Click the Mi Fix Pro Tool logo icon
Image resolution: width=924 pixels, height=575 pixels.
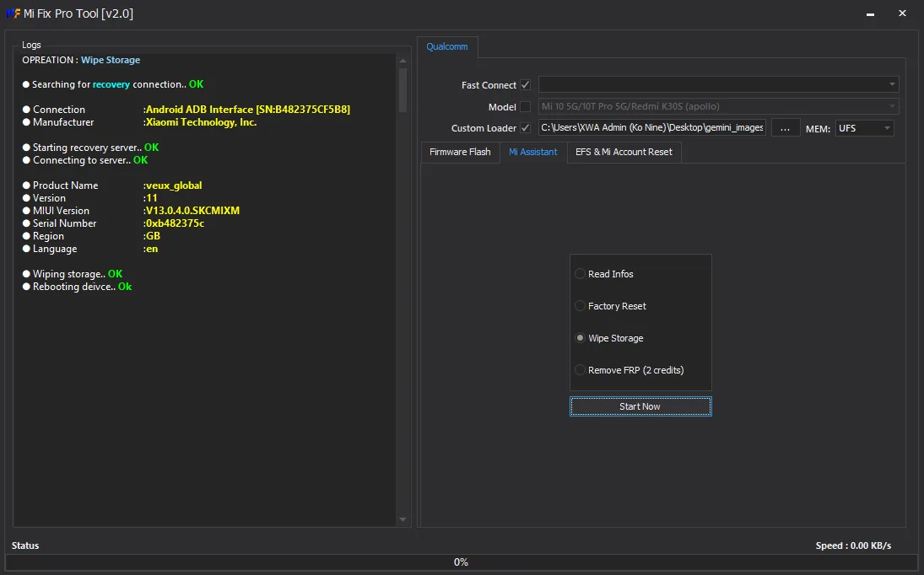click(x=13, y=13)
